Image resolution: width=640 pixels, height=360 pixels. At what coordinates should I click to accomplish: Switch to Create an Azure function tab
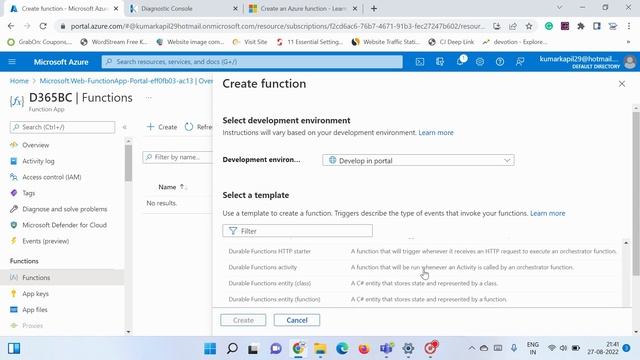(x=302, y=9)
